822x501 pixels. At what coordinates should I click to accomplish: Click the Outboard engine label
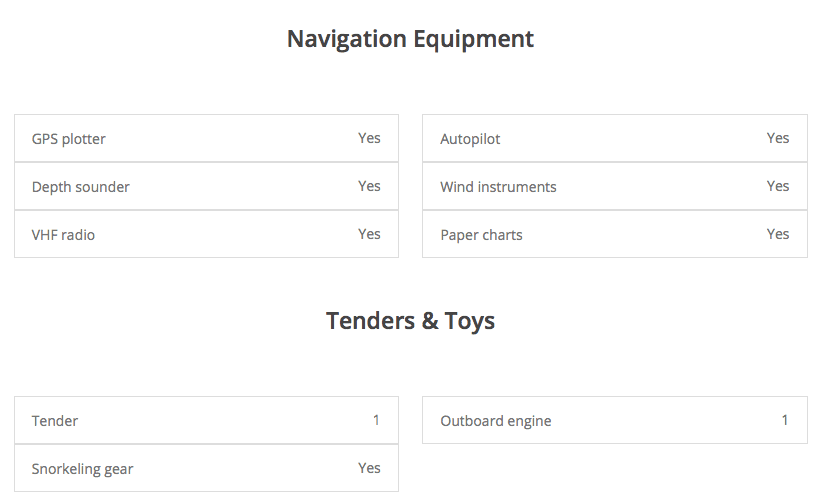coord(496,421)
